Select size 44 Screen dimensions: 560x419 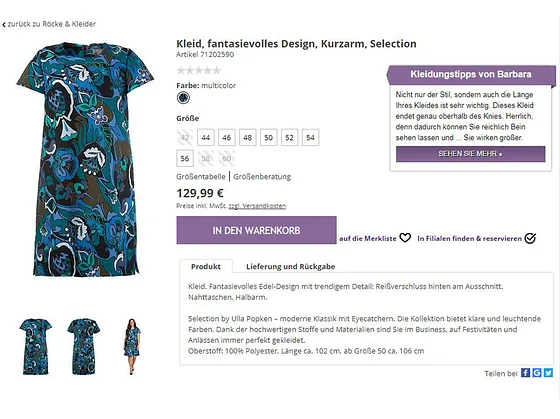pyautogui.click(x=206, y=138)
